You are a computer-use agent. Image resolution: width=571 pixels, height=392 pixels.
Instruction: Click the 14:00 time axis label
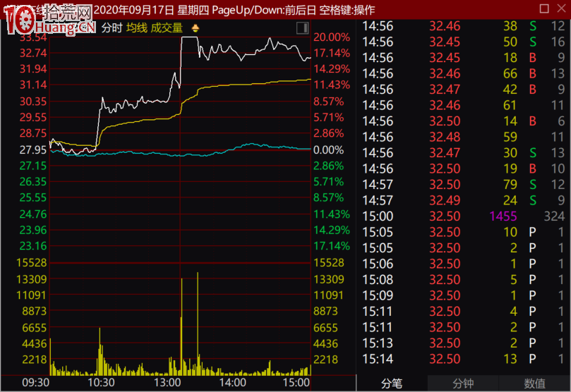232,383
